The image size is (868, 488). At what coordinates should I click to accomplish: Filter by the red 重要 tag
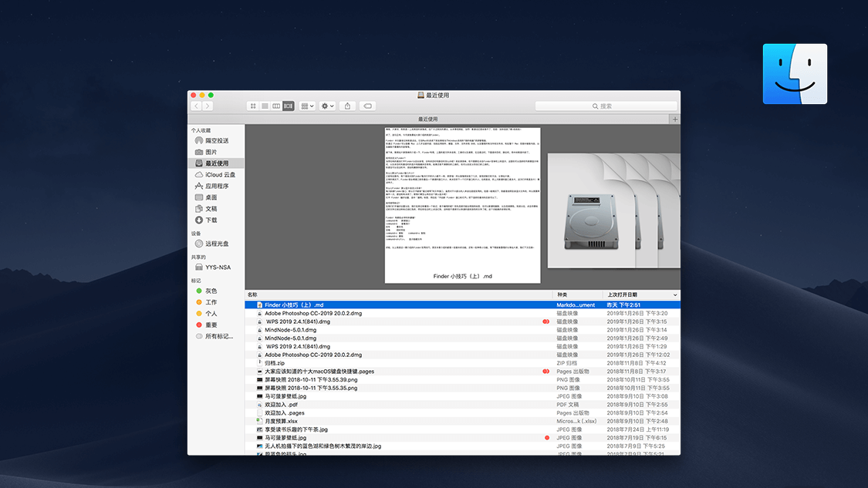[211, 325]
